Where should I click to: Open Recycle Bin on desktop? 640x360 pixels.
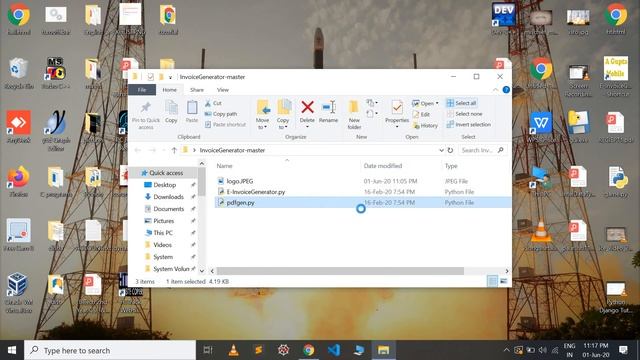point(18,73)
